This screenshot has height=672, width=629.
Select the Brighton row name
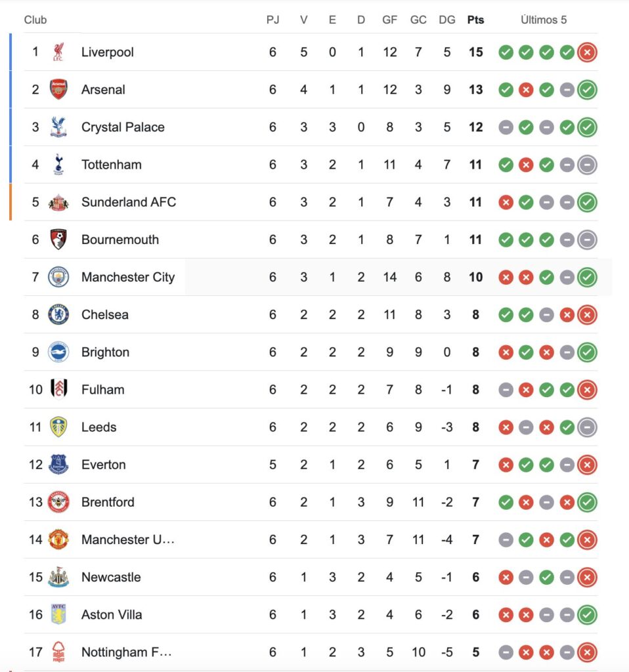pyautogui.click(x=105, y=352)
